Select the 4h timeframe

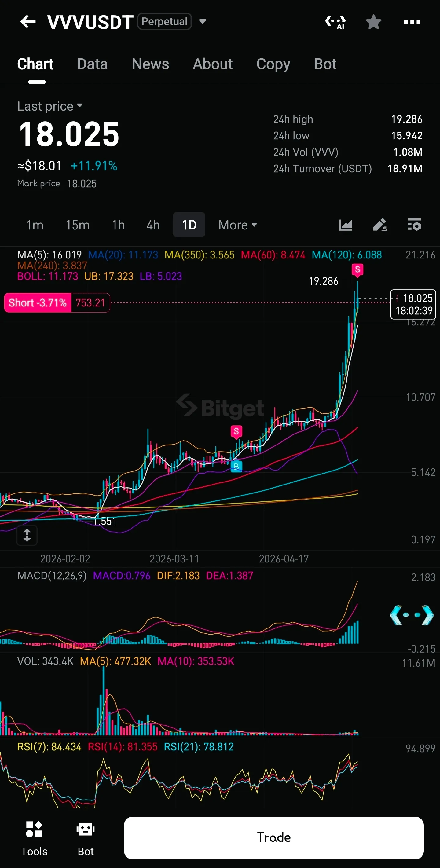(153, 225)
